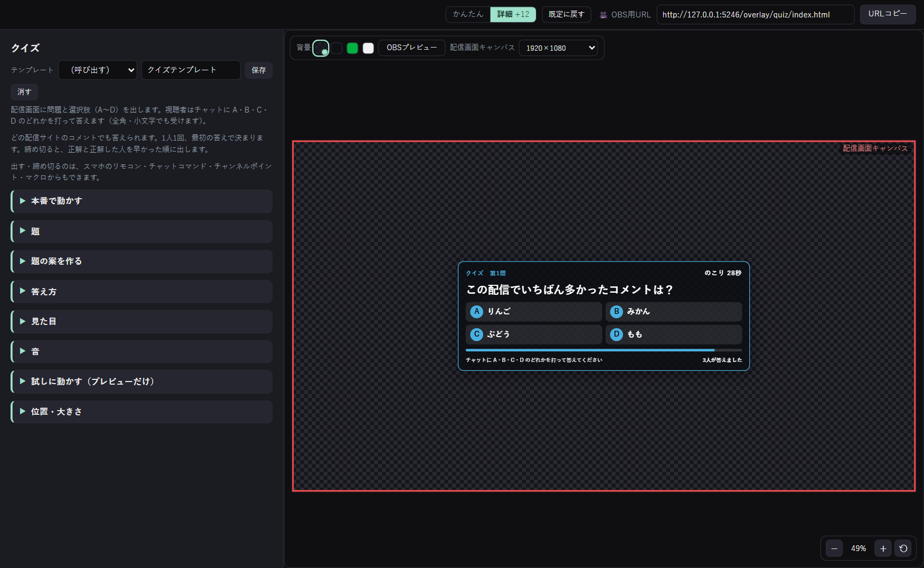Click the zoom in plus button
The width and height of the screenshot is (924, 568).
[883, 548]
